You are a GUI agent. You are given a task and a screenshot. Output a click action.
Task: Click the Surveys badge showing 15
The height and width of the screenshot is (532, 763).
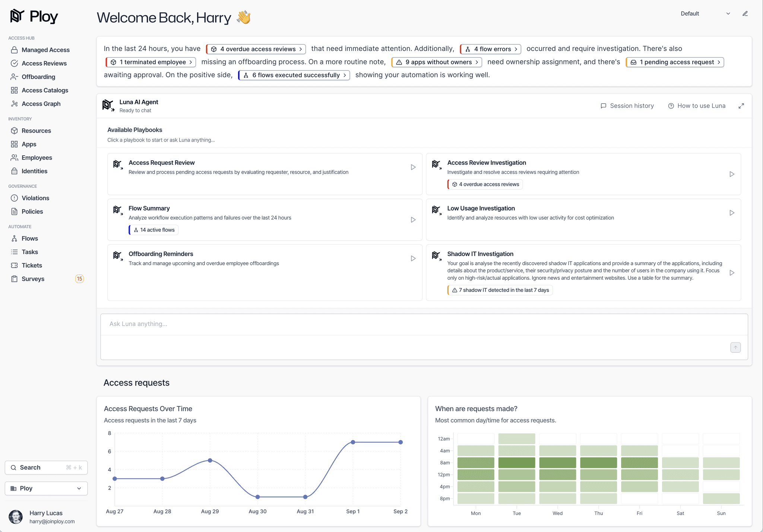pyautogui.click(x=79, y=279)
